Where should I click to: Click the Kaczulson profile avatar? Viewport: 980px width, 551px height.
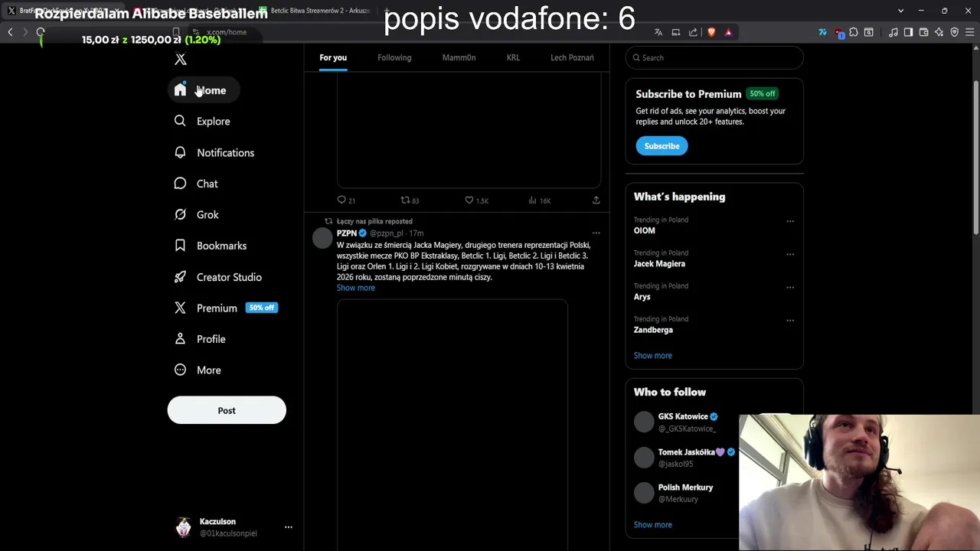pos(184,527)
